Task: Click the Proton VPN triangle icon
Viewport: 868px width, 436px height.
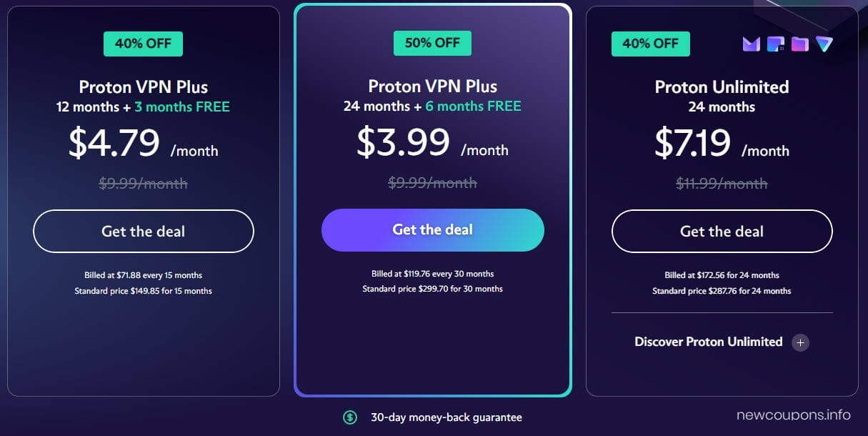Action: point(824,44)
